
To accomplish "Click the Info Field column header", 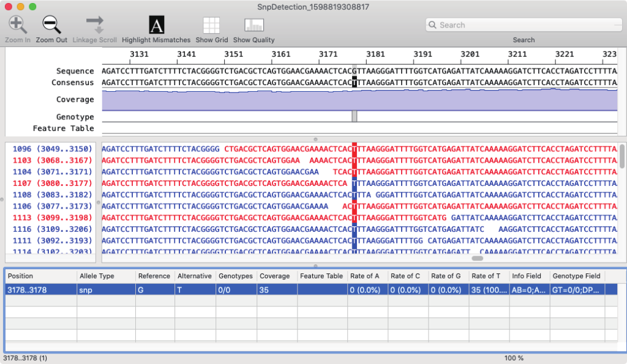I will pos(530,276).
